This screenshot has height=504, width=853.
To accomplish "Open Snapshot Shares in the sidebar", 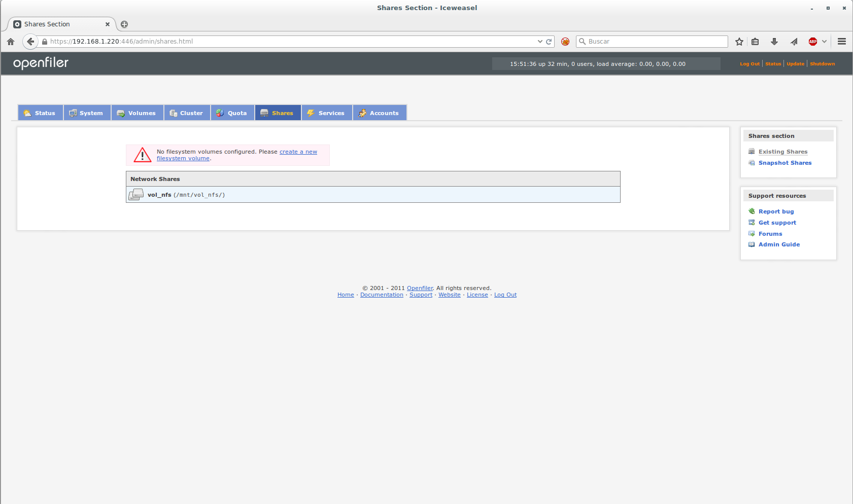I will click(x=784, y=163).
